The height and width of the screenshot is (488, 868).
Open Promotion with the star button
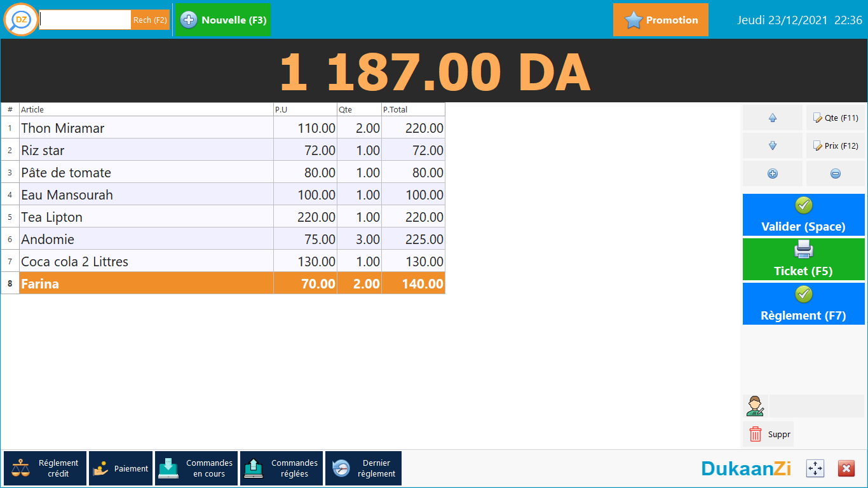(x=660, y=20)
